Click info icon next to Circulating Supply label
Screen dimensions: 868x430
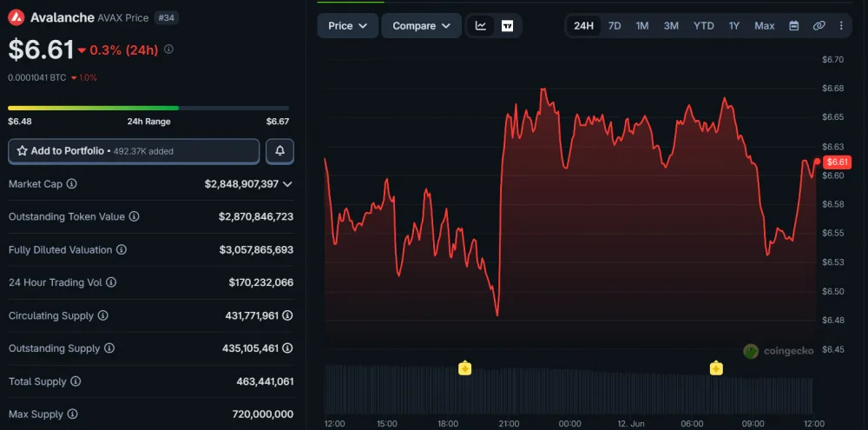click(x=103, y=315)
